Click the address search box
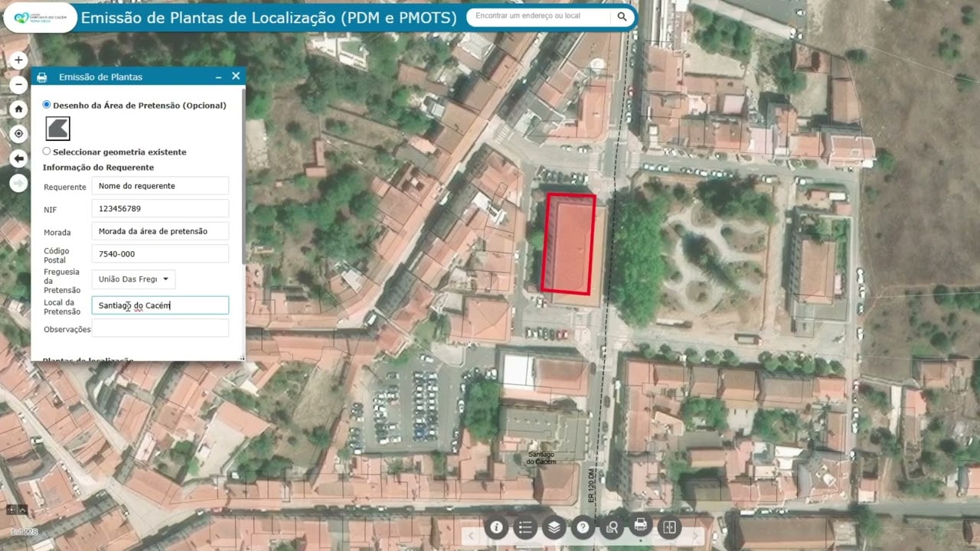This screenshot has height=551, width=980. click(540, 16)
